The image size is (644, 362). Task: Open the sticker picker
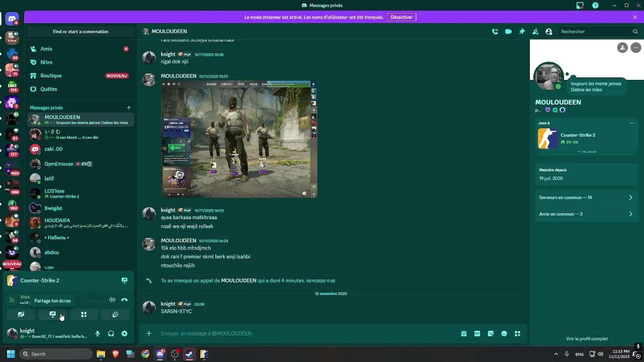[491, 333]
